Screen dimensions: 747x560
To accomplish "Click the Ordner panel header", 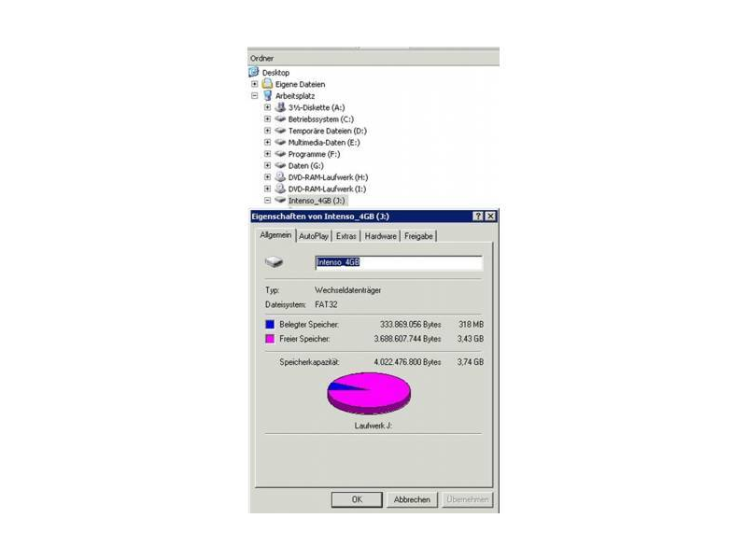I will pyautogui.click(x=373, y=58).
